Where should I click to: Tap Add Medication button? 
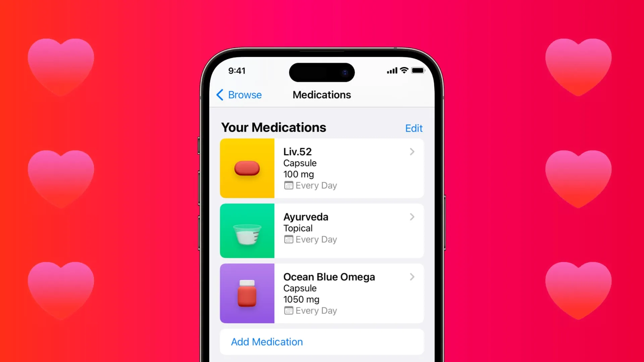coord(266,341)
